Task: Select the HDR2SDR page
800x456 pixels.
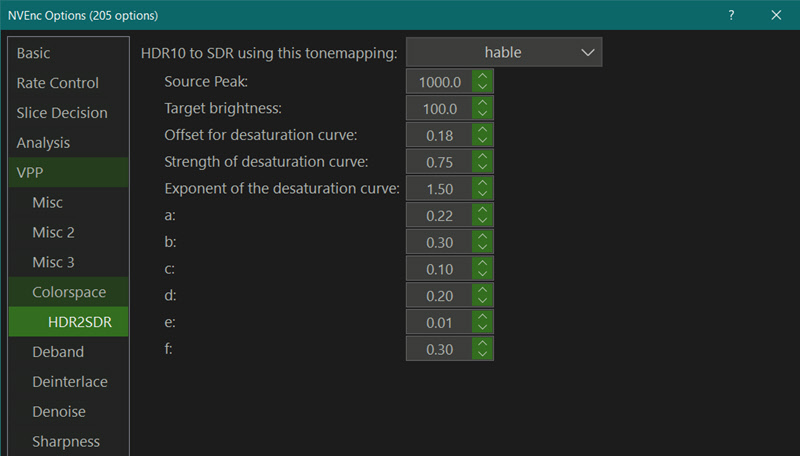Action: pos(68,322)
